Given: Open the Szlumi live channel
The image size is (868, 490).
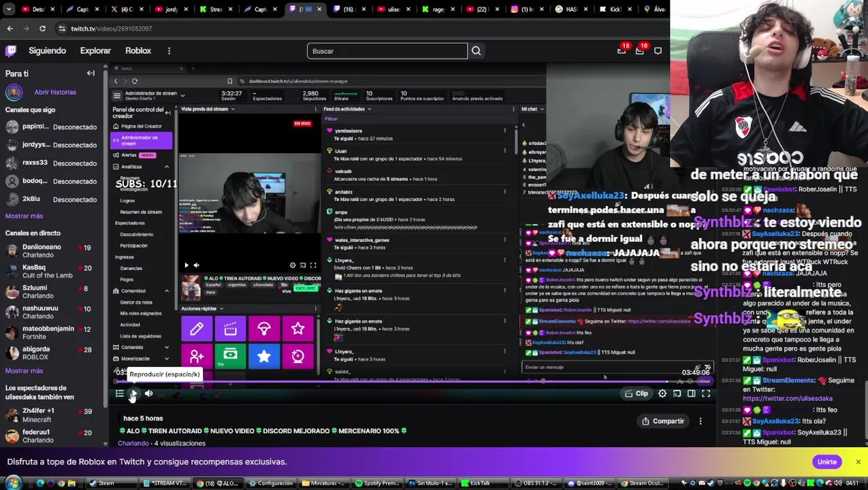Looking at the screenshot, I should point(51,292).
